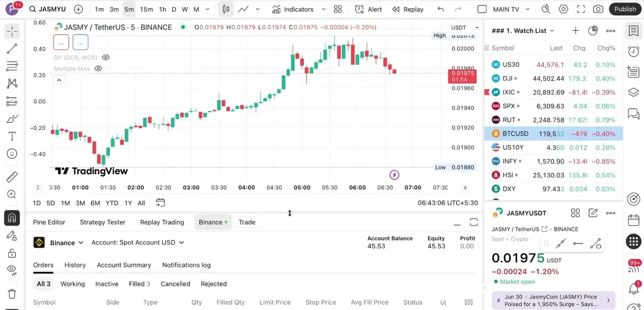
Task: Click the JASMYU symbol search field
Action: coord(47,9)
